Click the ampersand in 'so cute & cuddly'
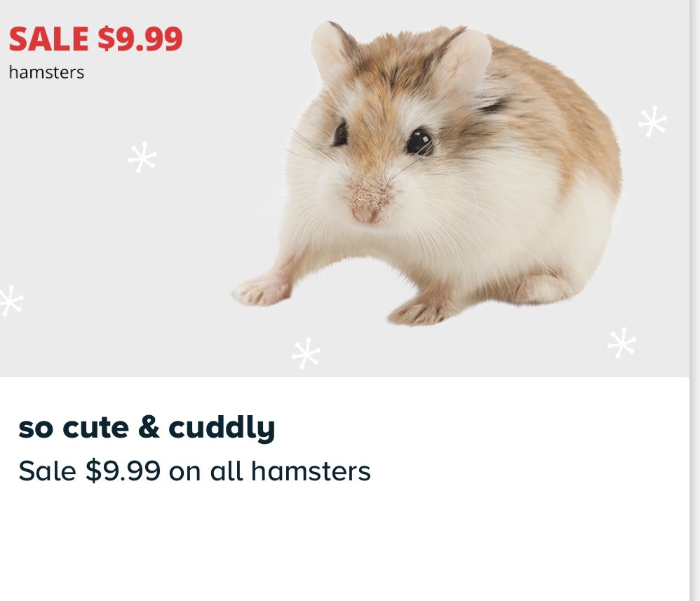 point(149,427)
